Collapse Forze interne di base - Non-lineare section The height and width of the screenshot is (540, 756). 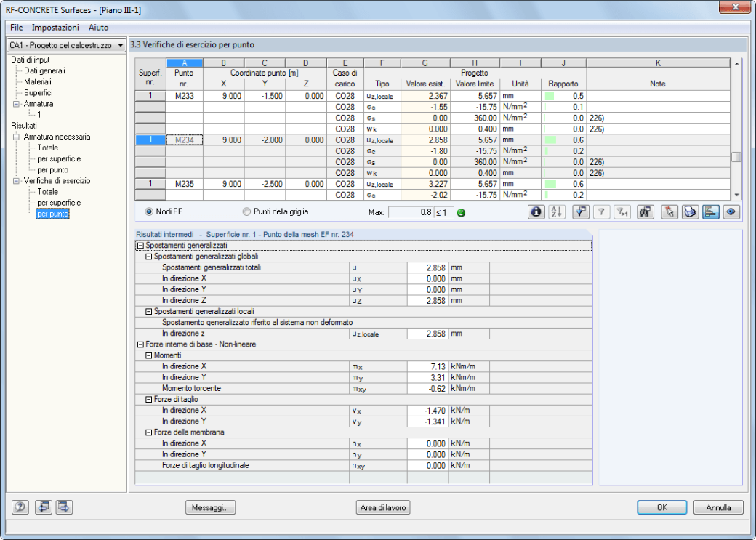[x=140, y=344]
